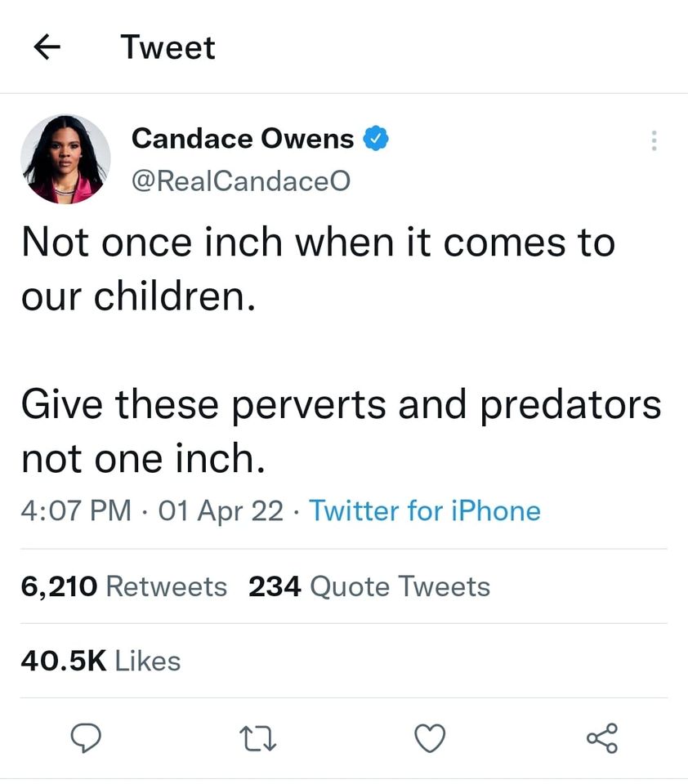
Task: View the 6,210 Retweets list
Action: (123, 586)
